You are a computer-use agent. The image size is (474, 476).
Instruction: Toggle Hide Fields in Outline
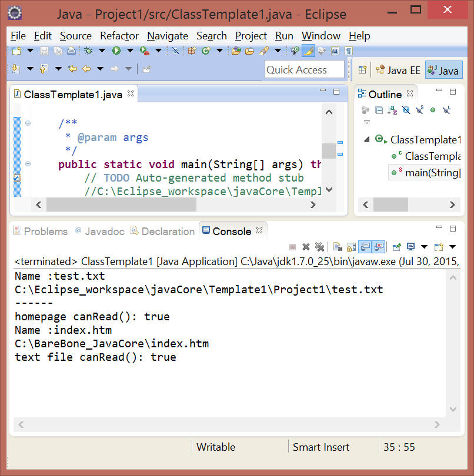tap(406, 110)
